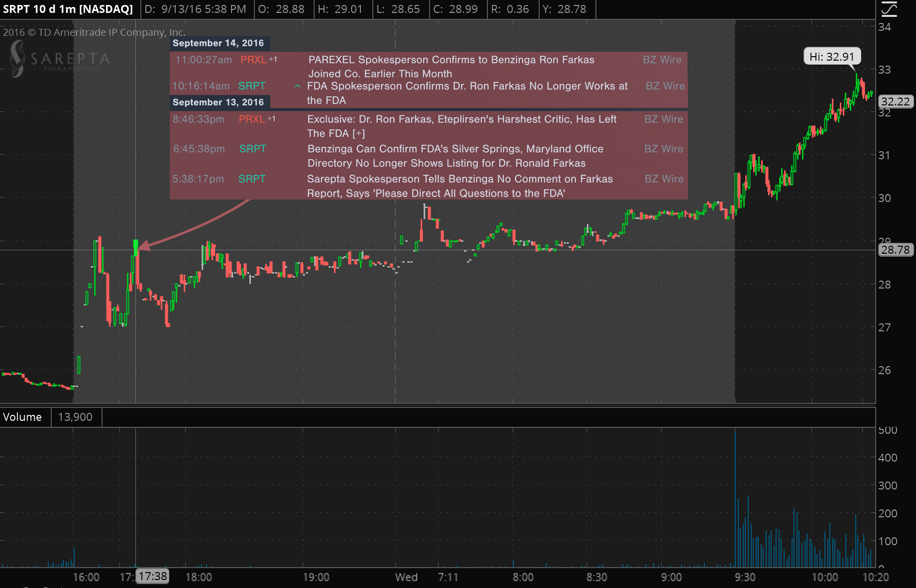This screenshot has width=916, height=588.
Task: Click the PRXL ticker on the 11:00:27am row
Action: 253,60
